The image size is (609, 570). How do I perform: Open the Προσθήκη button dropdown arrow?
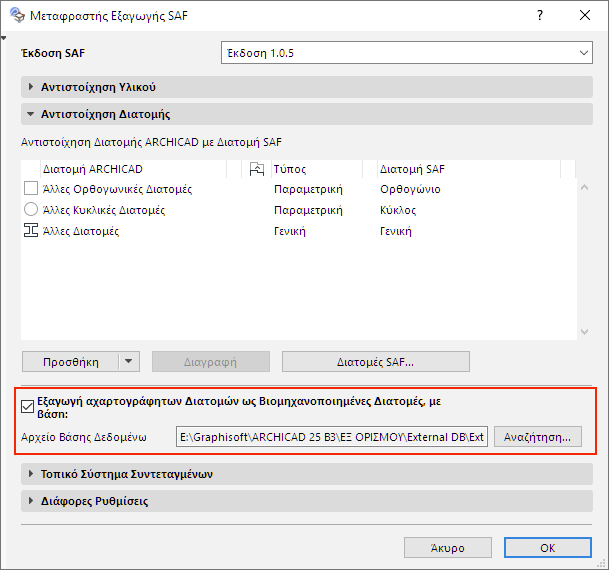pos(128,361)
